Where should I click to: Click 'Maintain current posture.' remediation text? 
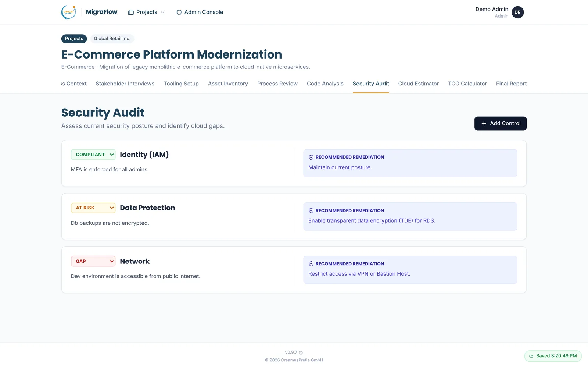pos(340,167)
